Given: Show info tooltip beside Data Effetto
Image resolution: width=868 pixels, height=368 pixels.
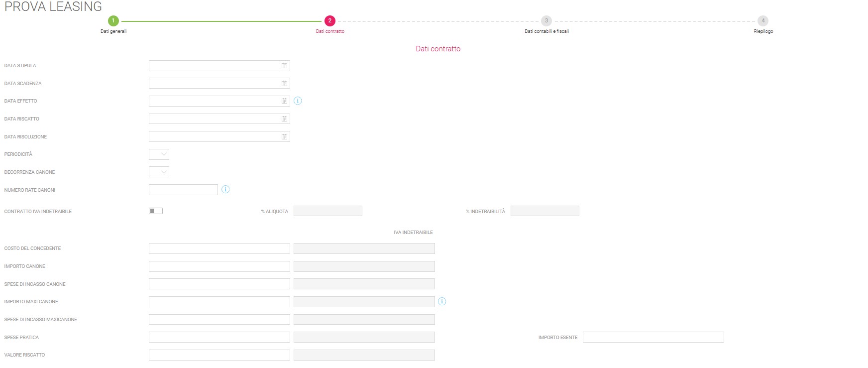Looking at the screenshot, I should click(298, 101).
